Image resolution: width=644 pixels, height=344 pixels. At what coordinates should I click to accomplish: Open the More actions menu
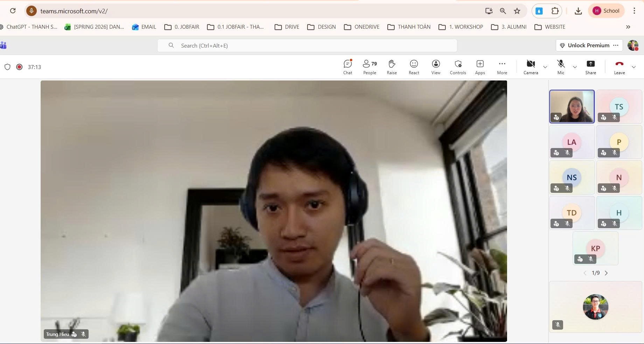(x=502, y=67)
